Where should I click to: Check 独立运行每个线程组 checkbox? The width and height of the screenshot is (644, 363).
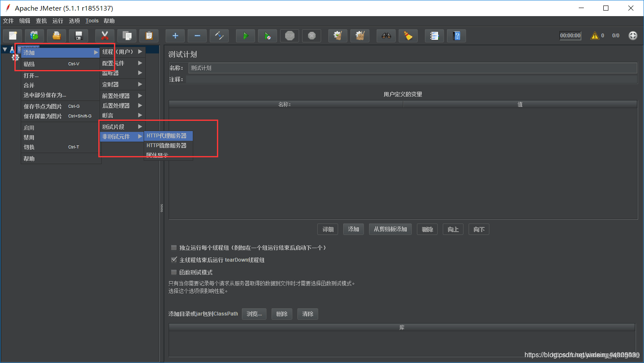pos(174,248)
